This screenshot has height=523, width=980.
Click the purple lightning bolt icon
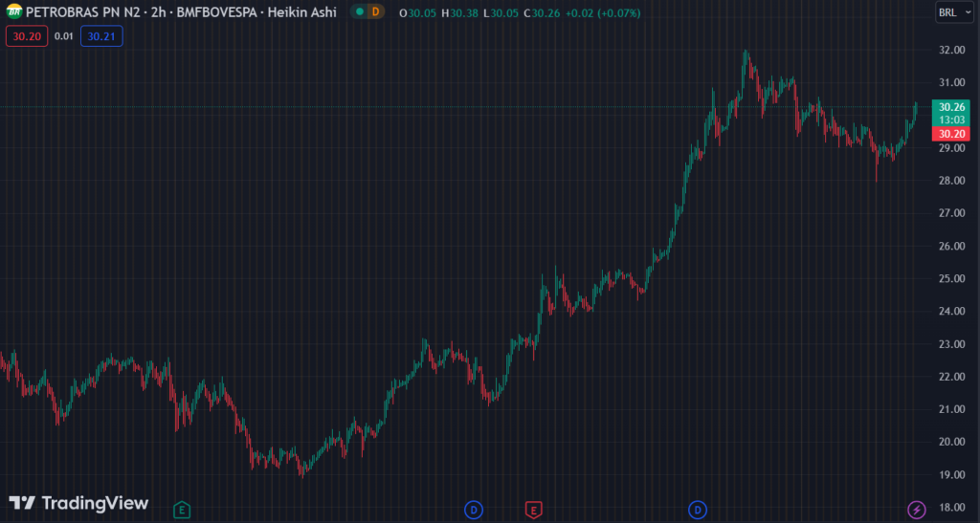pos(917,510)
